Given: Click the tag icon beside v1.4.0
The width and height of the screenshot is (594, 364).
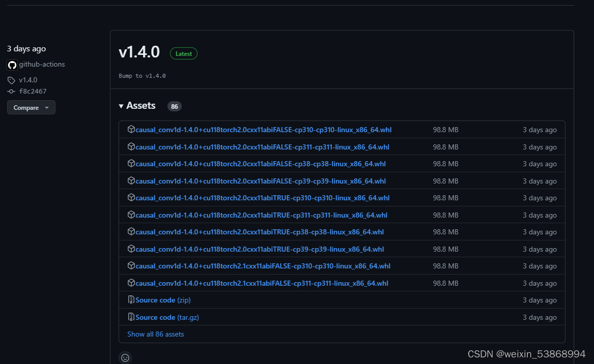Looking at the screenshot, I should pos(11,80).
